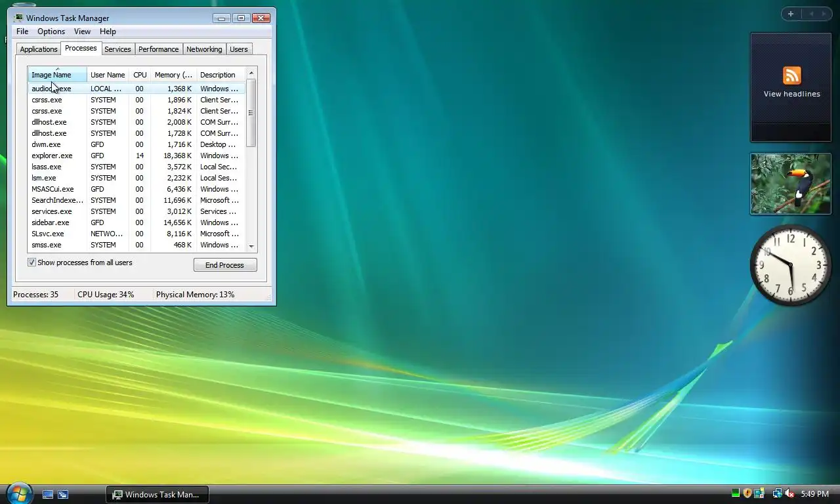Toggle Show processes from all users checkbox

pos(31,262)
